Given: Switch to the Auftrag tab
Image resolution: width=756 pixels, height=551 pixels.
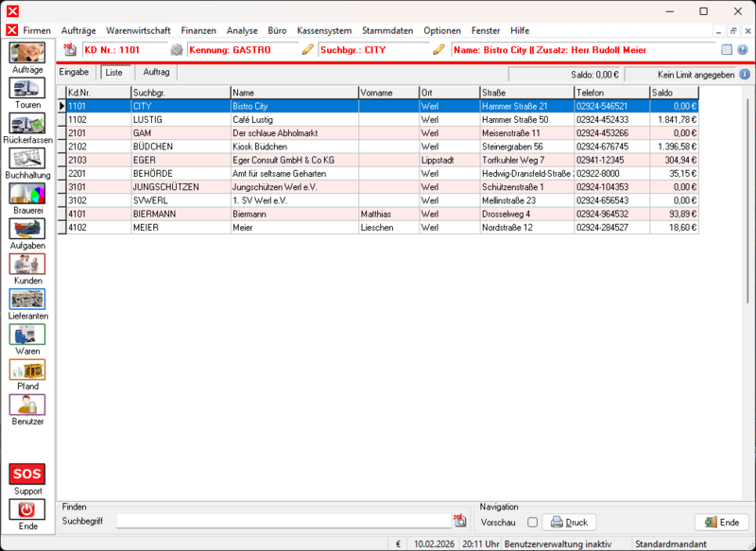Looking at the screenshot, I should click(155, 71).
